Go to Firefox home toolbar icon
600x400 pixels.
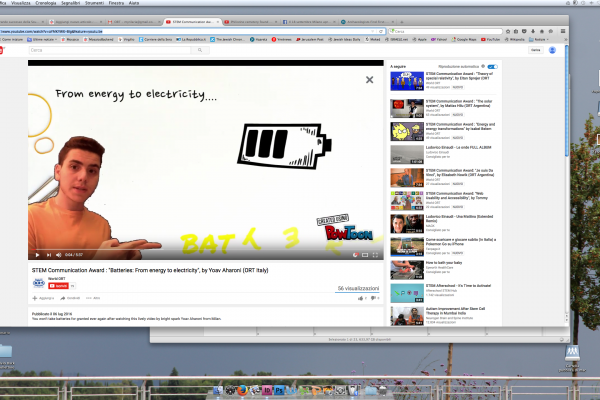point(541,31)
